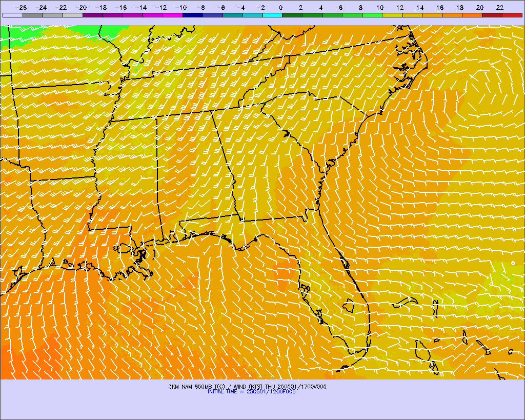Click the '-20' legend label

tap(80, 7)
